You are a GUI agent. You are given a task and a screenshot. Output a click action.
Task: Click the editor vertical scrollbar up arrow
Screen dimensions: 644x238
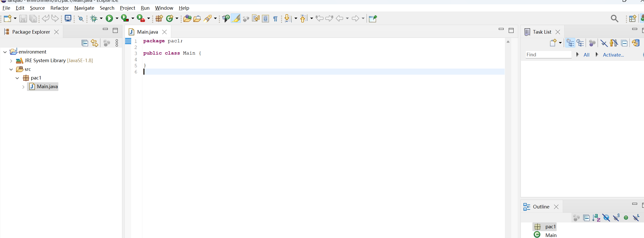tap(508, 42)
